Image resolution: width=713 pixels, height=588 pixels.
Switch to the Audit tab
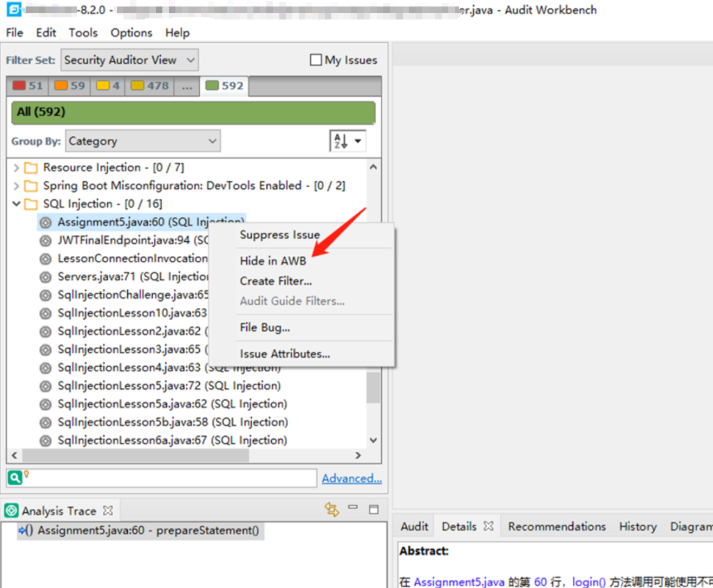[x=414, y=526]
